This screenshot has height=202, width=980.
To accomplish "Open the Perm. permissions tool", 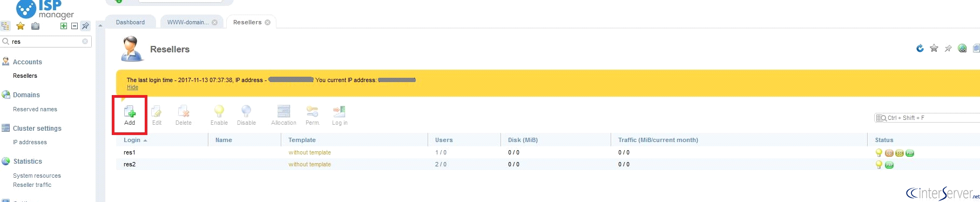I will (313, 115).
